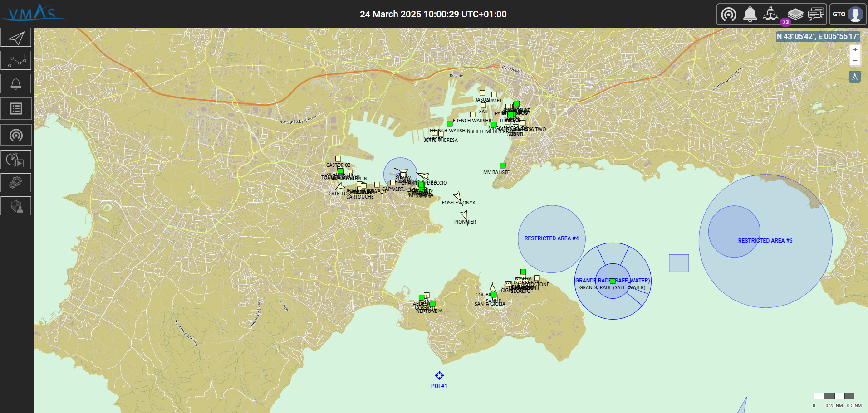The width and height of the screenshot is (868, 413).
Task: Open the alerts bell in left sidebar
Action: click(x=16, y=84)
